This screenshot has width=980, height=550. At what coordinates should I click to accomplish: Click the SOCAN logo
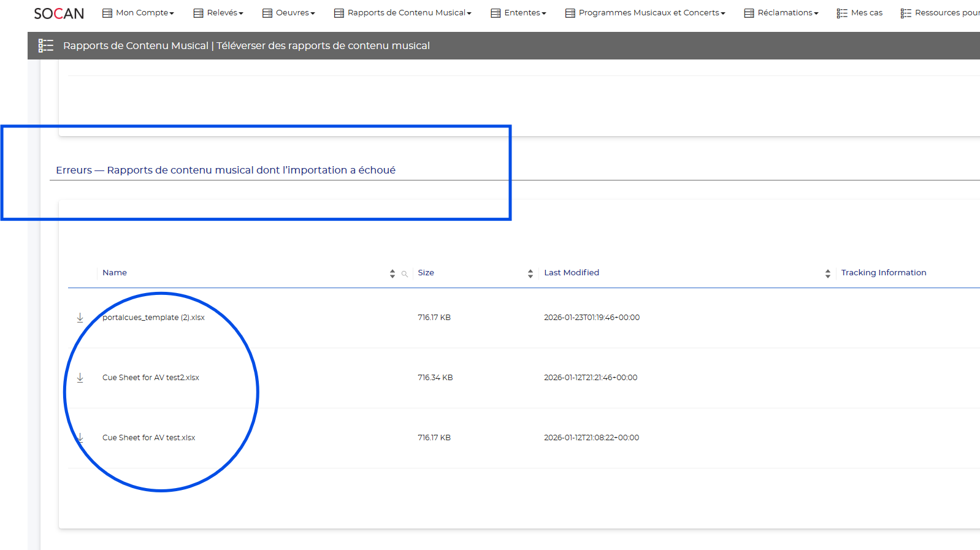59,13
